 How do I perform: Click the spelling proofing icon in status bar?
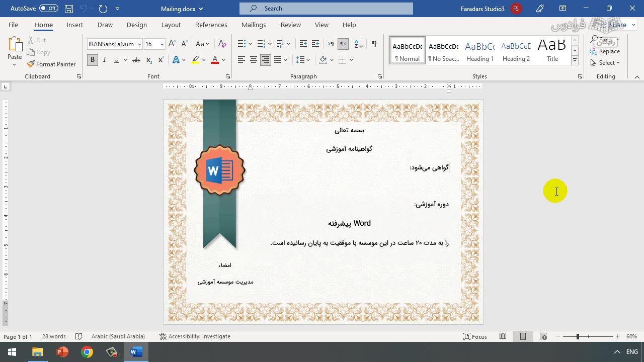(x=79, y=336)
